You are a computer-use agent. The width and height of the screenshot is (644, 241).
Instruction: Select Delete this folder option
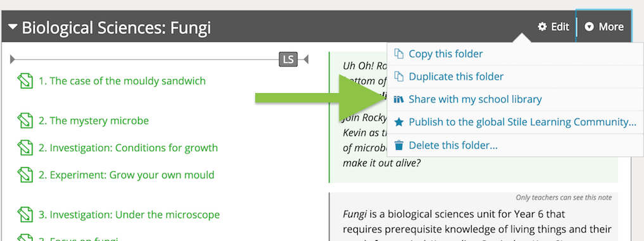click(453, 145)
